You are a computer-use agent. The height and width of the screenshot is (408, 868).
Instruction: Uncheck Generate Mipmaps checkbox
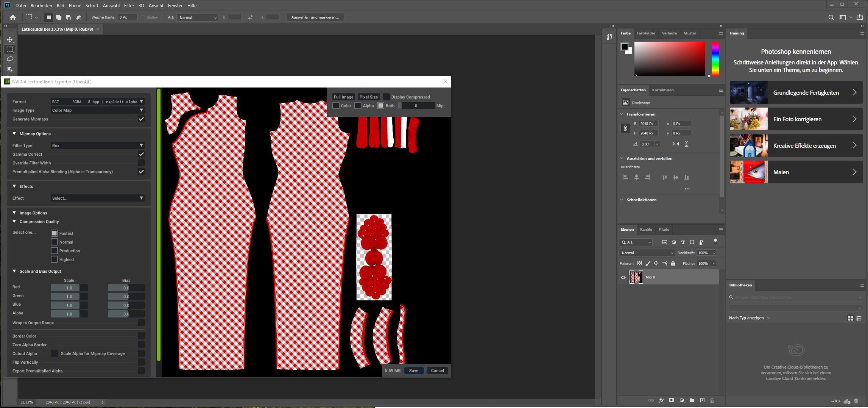(141, 119)
